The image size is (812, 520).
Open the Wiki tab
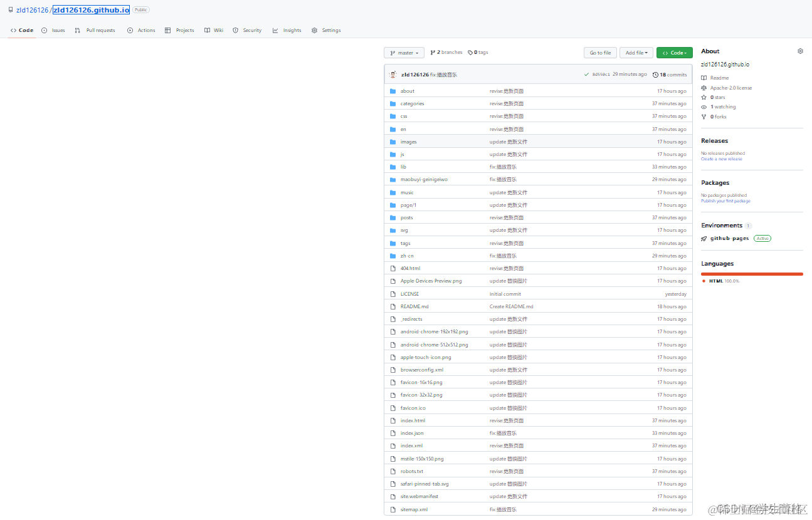pyautogui.click(x=214, y=30)
